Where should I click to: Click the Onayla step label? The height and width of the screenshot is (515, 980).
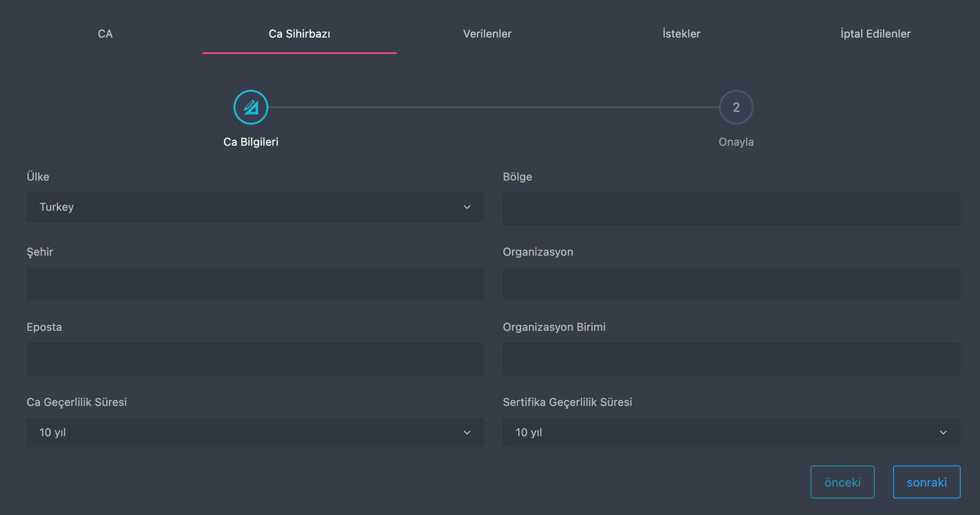[736, 142]
